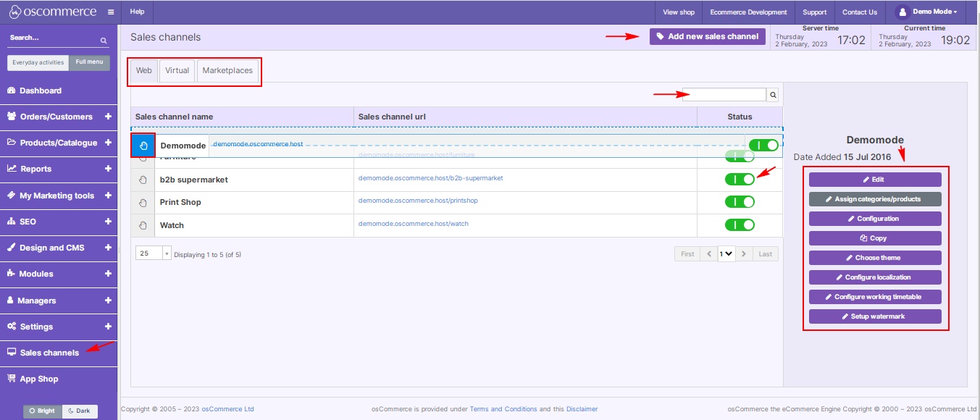Click the magnifier icon in the sidebar search
The image size is (980, 420).
[104, 41]
